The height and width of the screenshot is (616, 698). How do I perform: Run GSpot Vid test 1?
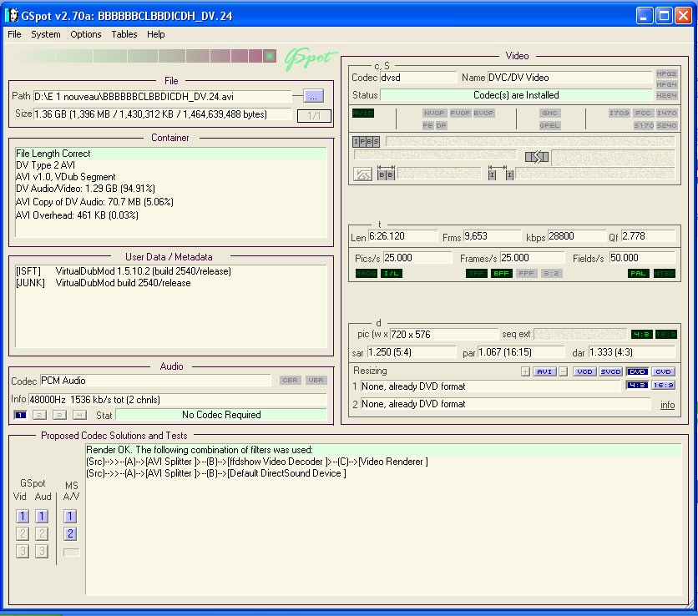pos(23,517)
